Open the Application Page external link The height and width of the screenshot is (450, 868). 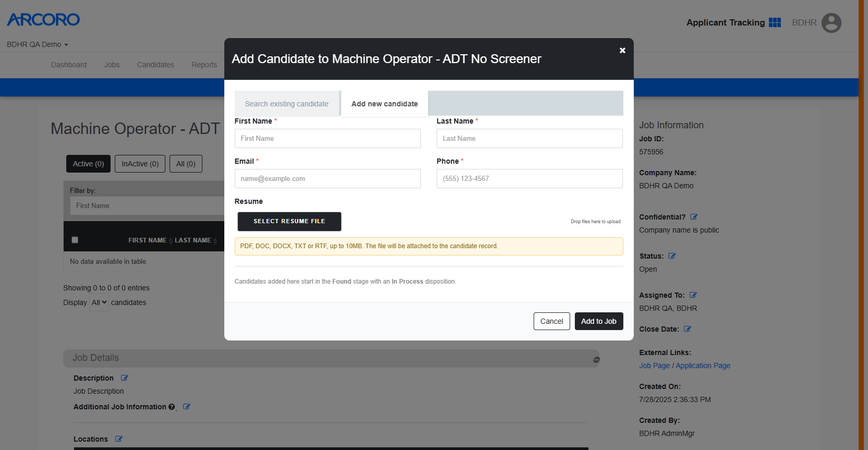(703, 366)
